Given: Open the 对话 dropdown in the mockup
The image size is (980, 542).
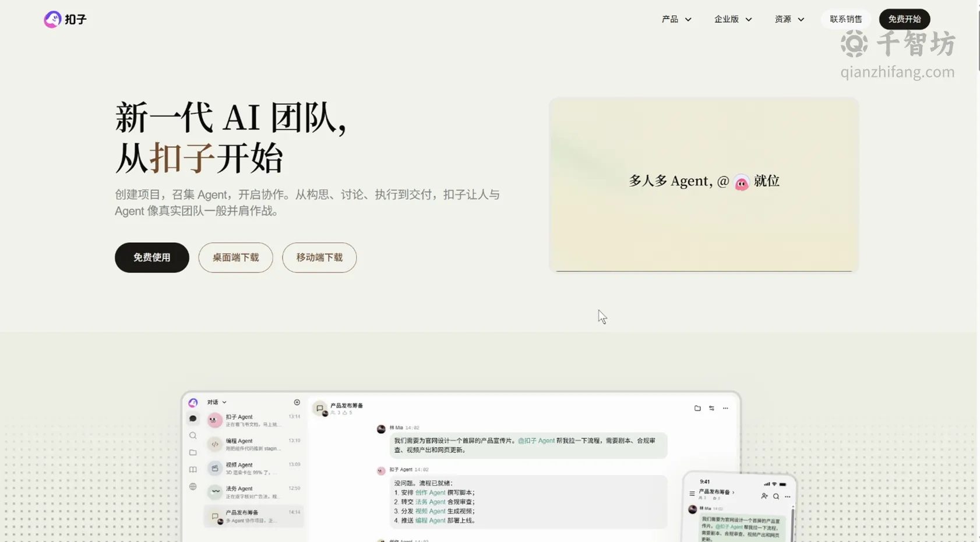Looking at the screenshot, I should [217, 402].
